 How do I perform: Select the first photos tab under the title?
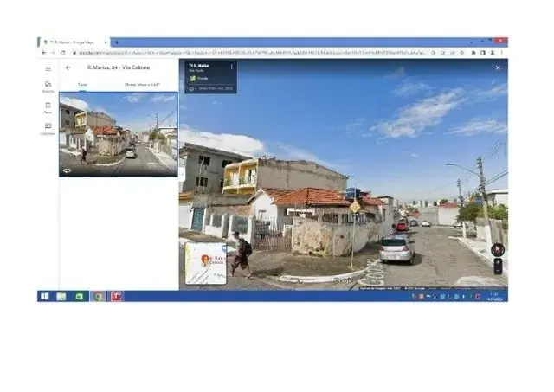(x=83, y=85)
